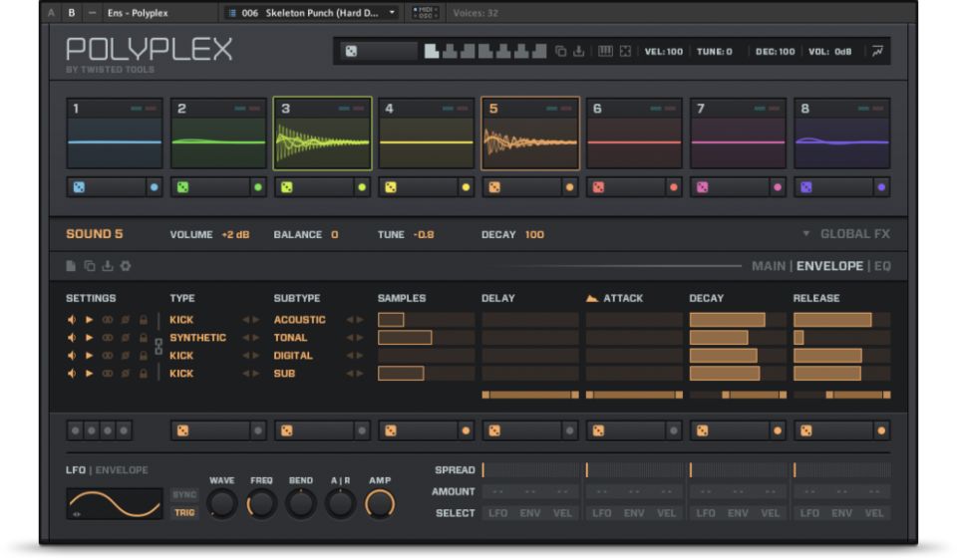
Task: Click the keyboard mapping icon in header
Action: (604, 51)
